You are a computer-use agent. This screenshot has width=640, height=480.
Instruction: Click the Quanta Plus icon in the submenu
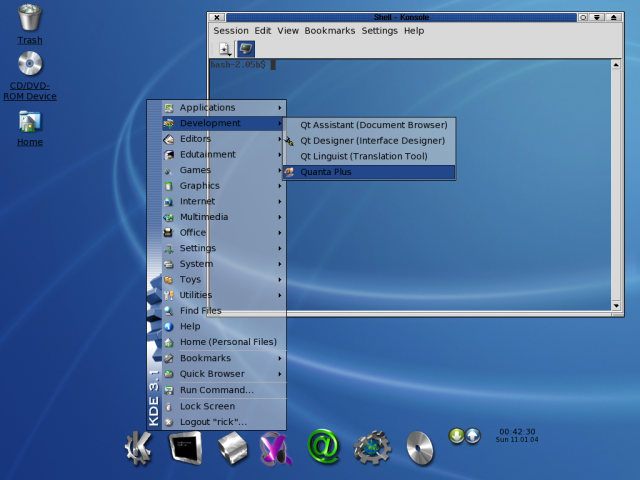[289, 172]
